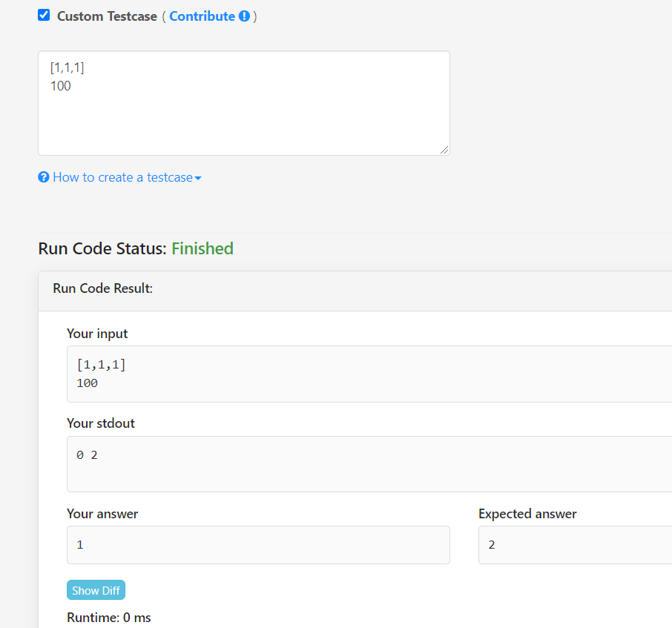The width and height of the screenshot is (672, 628).
Task: Click the Expected answer value box
Action: (575, 545)
